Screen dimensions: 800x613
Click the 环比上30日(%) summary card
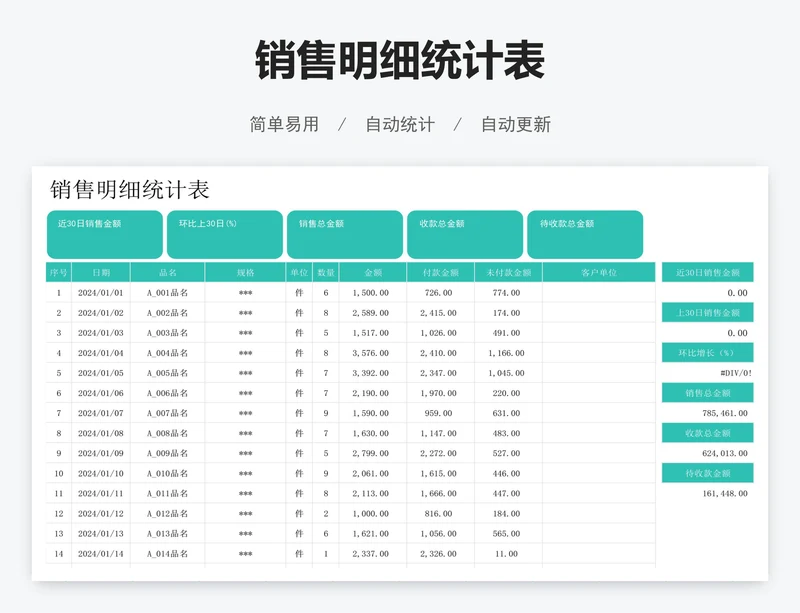[225, 235]
